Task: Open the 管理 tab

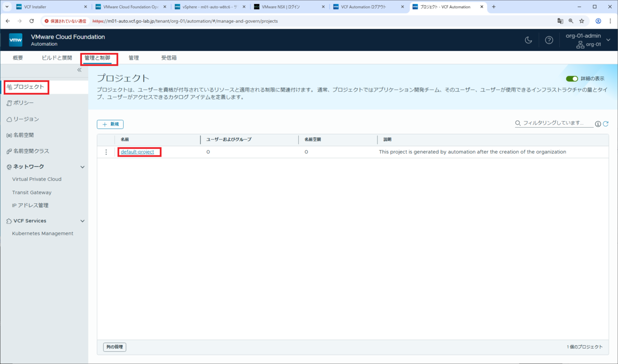Action: pos(134,58)
